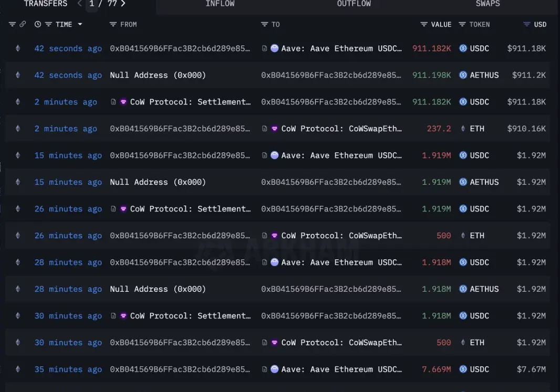The width and height of the screenshot is (560, 392).
Task: Click the CoW logo in 237.2 ETH row
Action: pyautogui.click(x=274, y=129)
